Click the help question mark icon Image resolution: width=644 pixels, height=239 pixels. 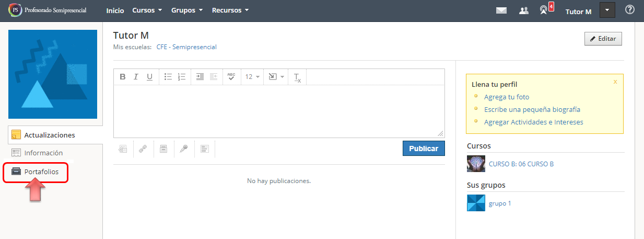pyautogui.click(x=630, y=10)
